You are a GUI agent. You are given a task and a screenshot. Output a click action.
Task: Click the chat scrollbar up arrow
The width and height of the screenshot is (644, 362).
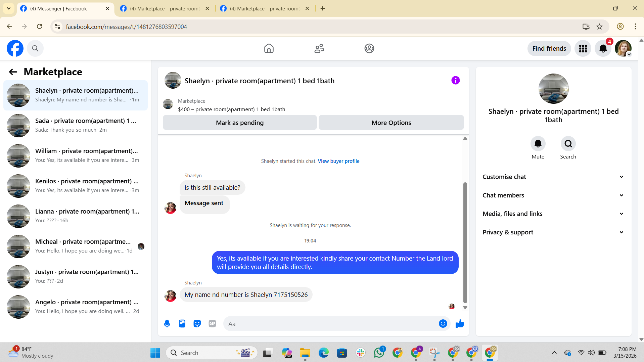[x=465, y=138]
